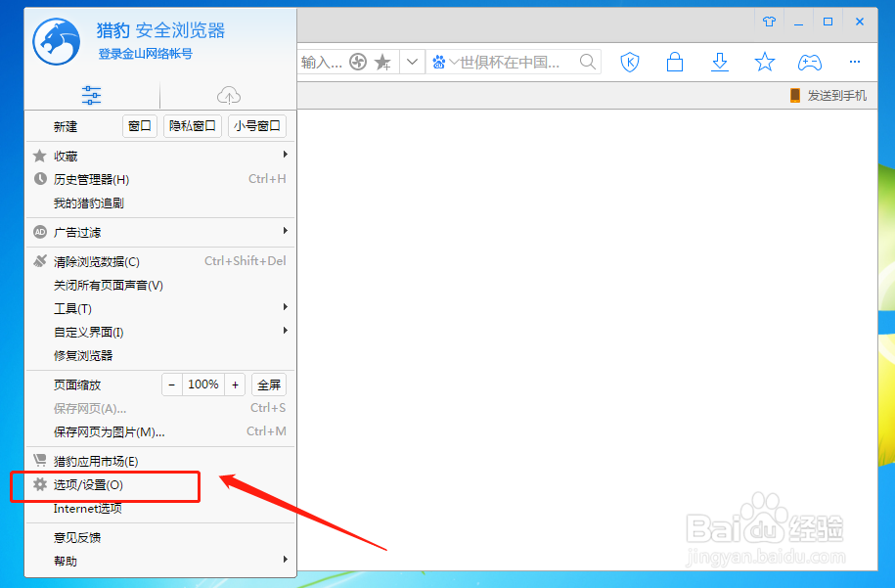Open 选项/设置(O) settings entry

coord(160,484)
